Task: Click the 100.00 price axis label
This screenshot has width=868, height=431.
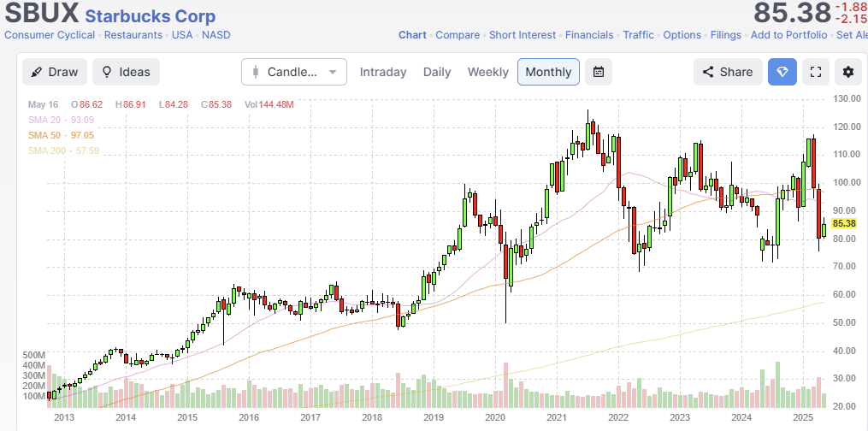Action: [847, 183]
